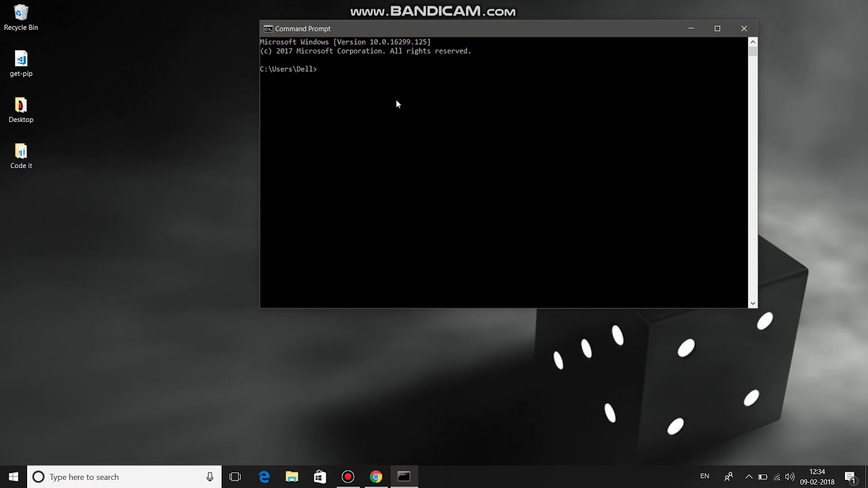The width and height of the screenshot is (868, 488).
Task: Click the Command Prompt taskbar icon
Action: 403,476
